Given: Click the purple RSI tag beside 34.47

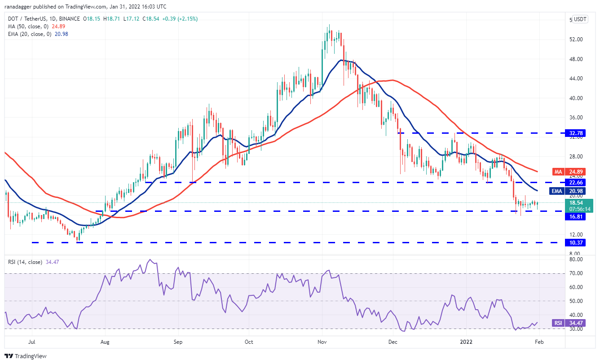Looking at the screenshot, I should coord(558,323).
